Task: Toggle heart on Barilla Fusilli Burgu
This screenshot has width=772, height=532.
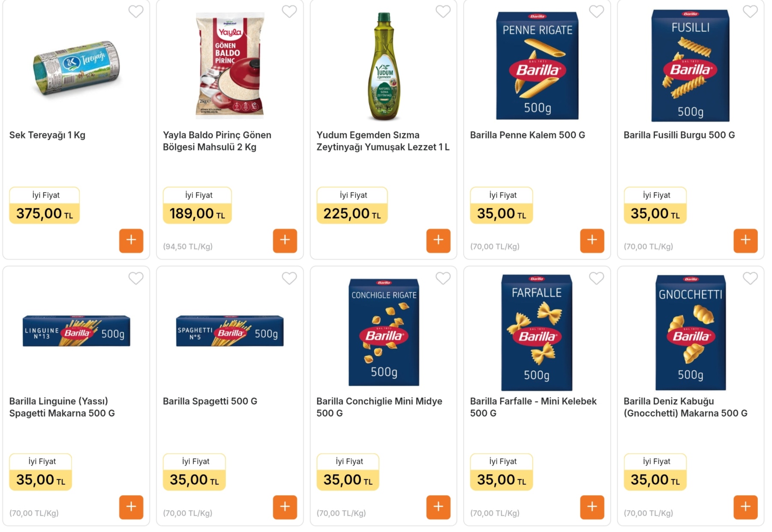Action: [750, 12]
